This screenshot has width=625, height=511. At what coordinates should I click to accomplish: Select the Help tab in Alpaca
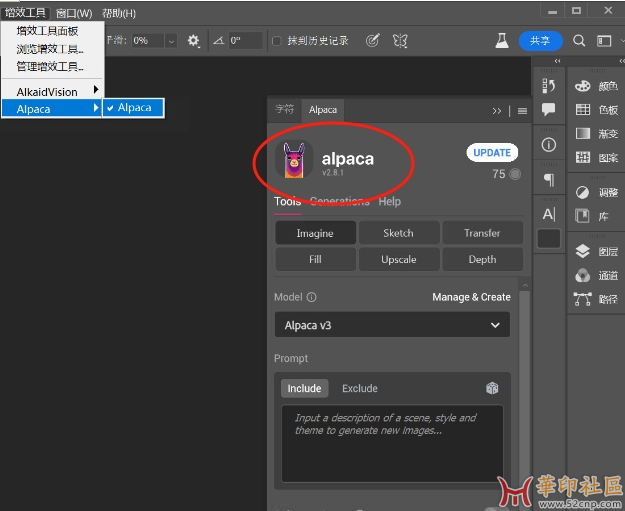[390, 201]
